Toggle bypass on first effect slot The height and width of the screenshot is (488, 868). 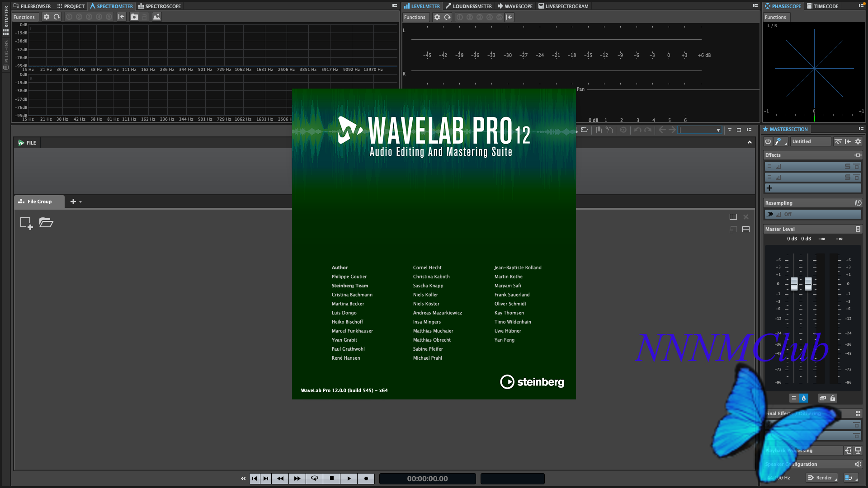click(x=857, y=166)
